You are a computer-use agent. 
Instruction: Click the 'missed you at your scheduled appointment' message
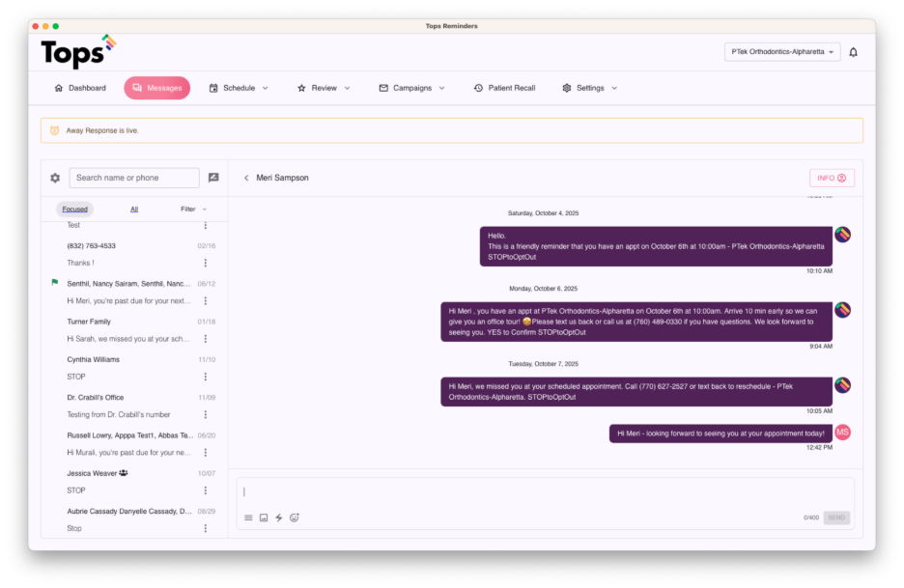(636, 392)
